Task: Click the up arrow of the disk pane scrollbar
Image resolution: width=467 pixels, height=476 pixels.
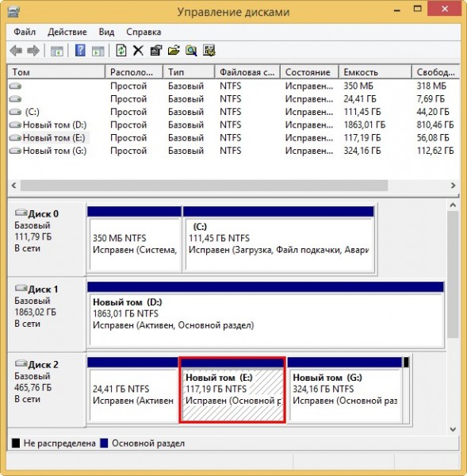Action: [453, 205]
